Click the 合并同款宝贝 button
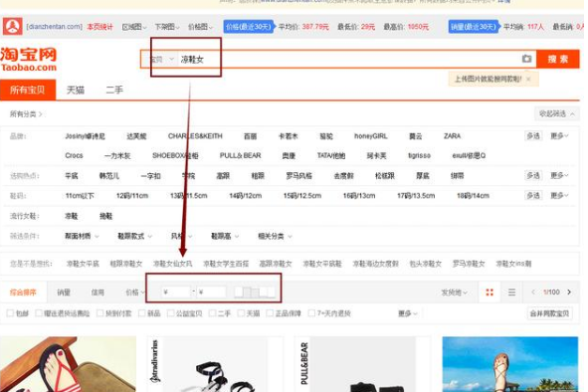This screenshot has height=392, width=588. click(x=549, y=313)
